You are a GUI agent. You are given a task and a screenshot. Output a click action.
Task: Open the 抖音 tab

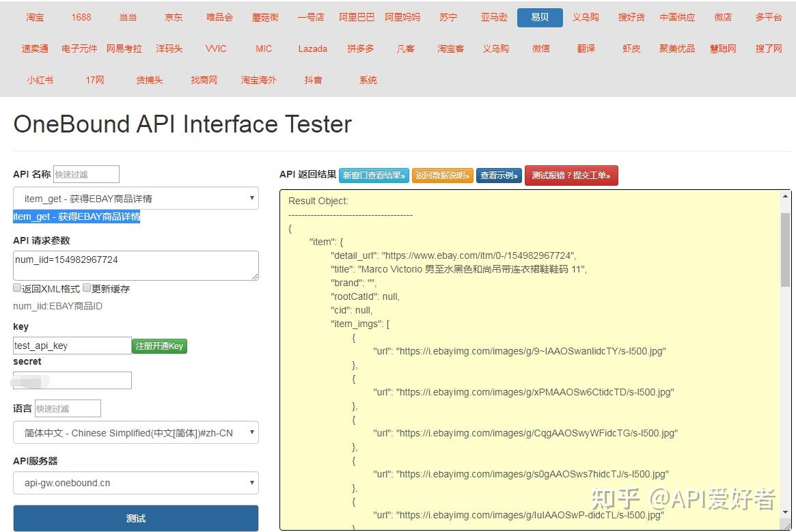313,80
